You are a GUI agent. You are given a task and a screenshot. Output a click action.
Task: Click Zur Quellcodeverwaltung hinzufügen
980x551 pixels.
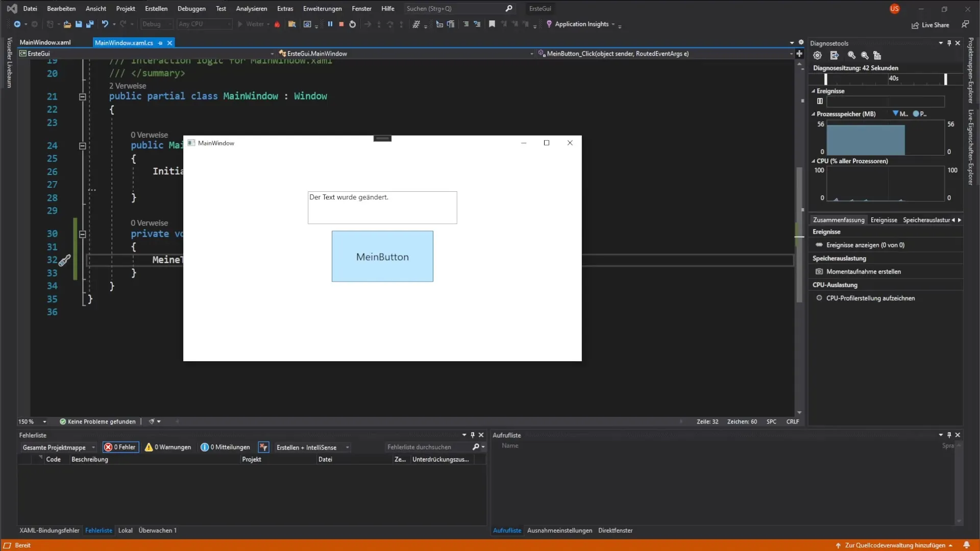click(894, 545)
